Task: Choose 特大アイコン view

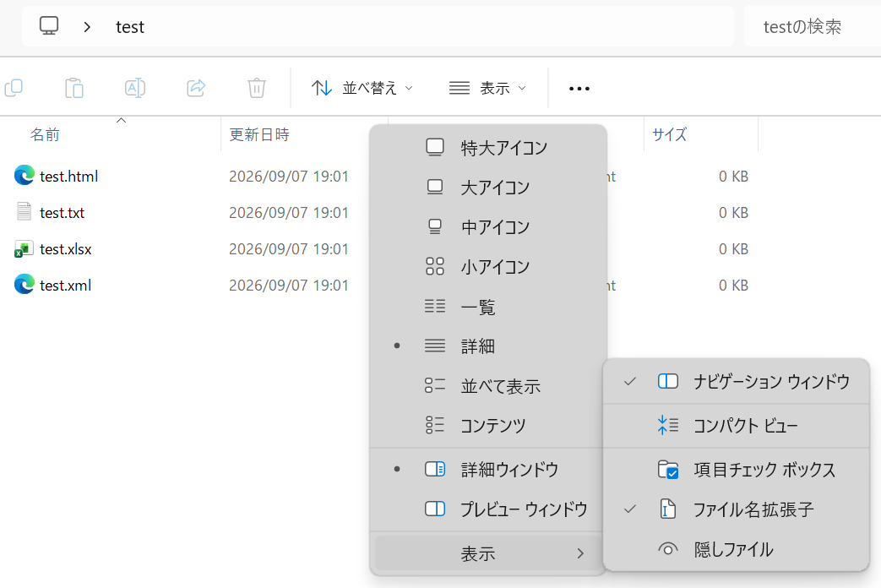Action: point(487,148)
